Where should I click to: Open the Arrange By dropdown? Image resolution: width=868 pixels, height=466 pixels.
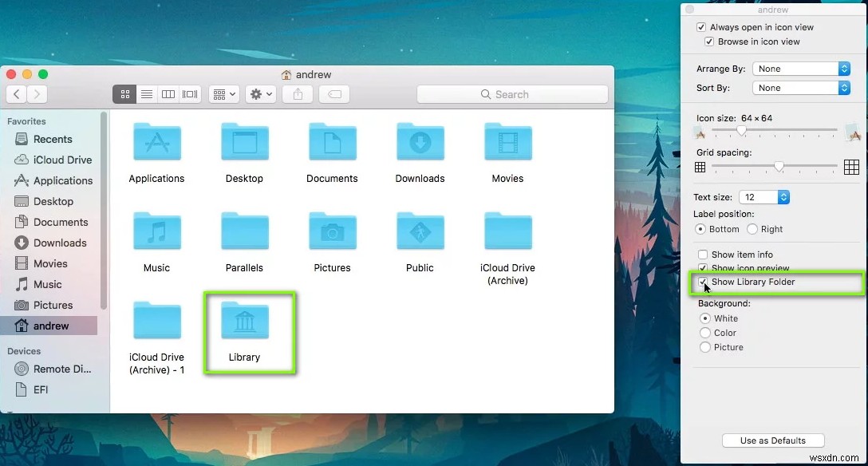[800, 69]
